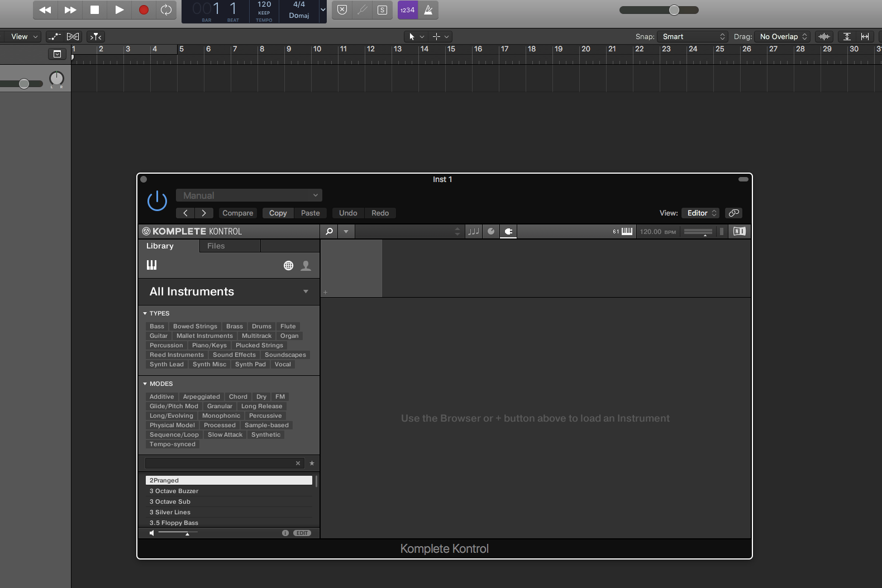Click the instruments keyboard icon in browser

[x=151, y=265]
